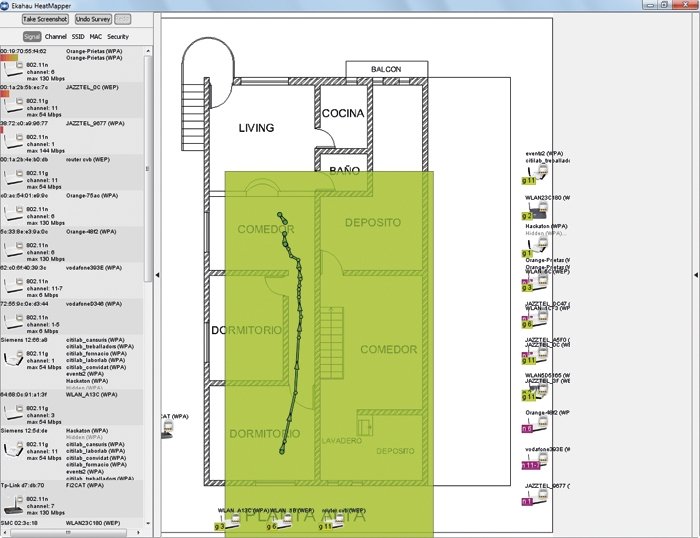
Task: Select router icon for JAZZTEL_9677 list entry
Action: (x=12, y=142)
